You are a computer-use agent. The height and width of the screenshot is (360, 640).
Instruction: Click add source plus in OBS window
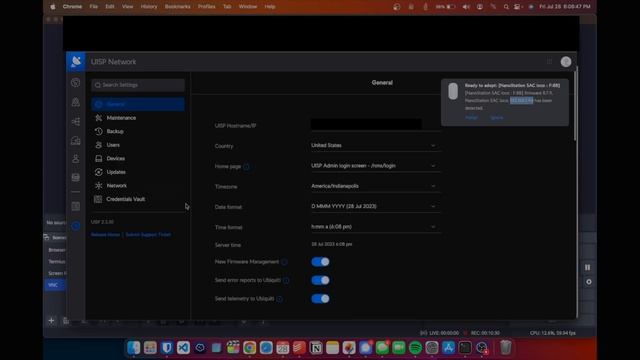tap(51, 321)
